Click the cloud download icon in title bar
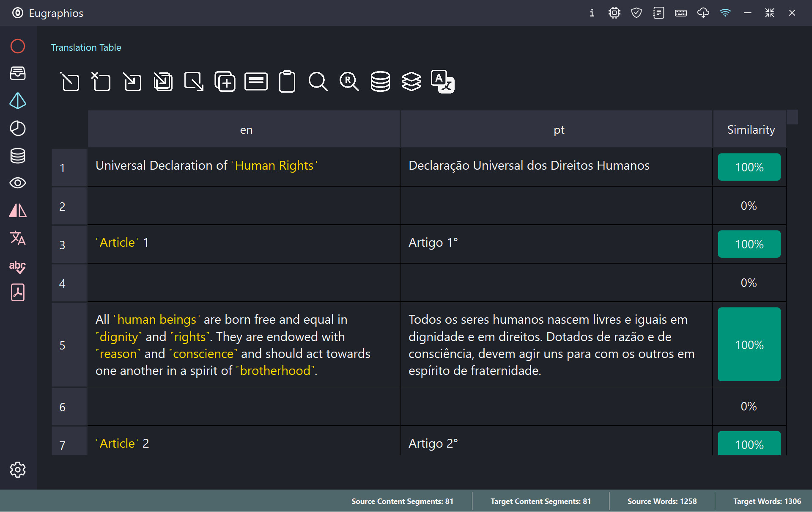This screenshot has height=512, width=812. click(x=703, y=13)
